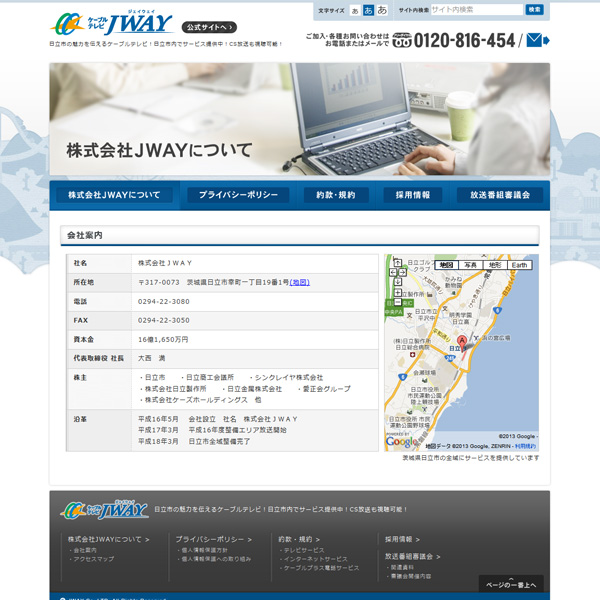This screenshot has height=600, width=600.
Task: Select the medium font size あ button
Action: tap(368, 10)
